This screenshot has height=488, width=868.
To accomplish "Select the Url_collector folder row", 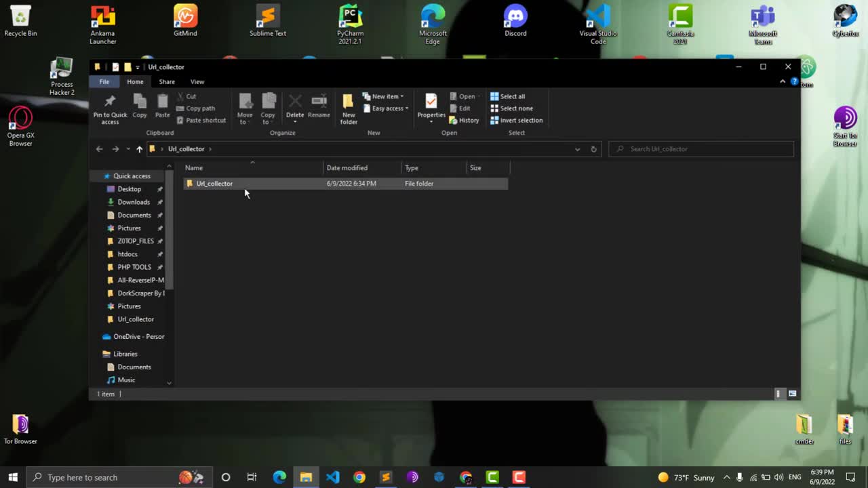I will [x=345, y=184].
